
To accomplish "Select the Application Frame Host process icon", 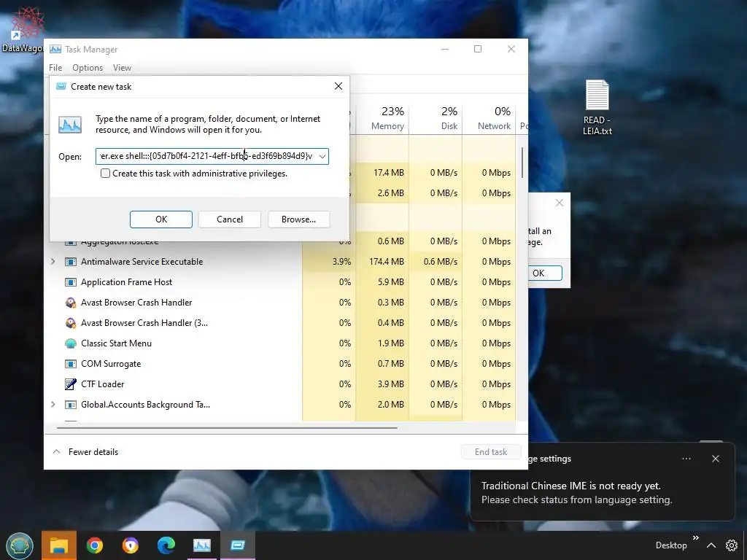I will click(71, 282).
